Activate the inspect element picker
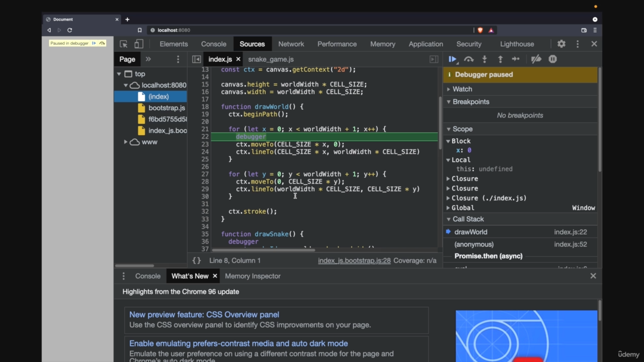644x362 pixels. (124, 44)
